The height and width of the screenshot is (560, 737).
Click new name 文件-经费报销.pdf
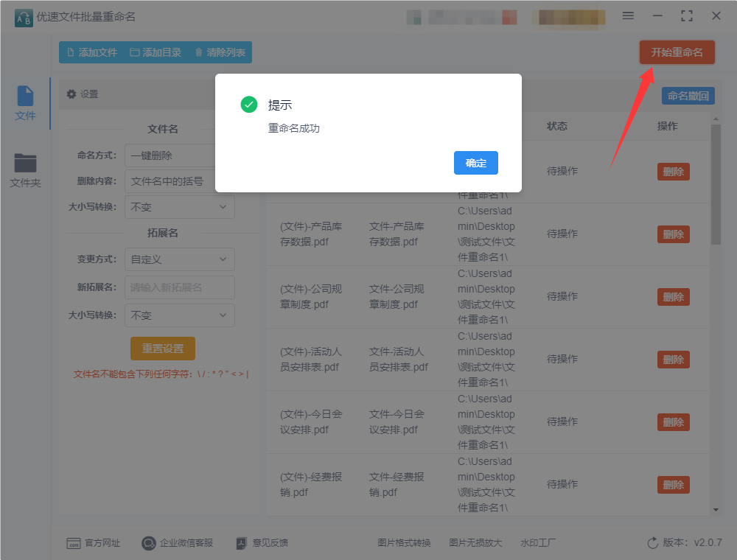pyautogui.click(x=397, y=485)
